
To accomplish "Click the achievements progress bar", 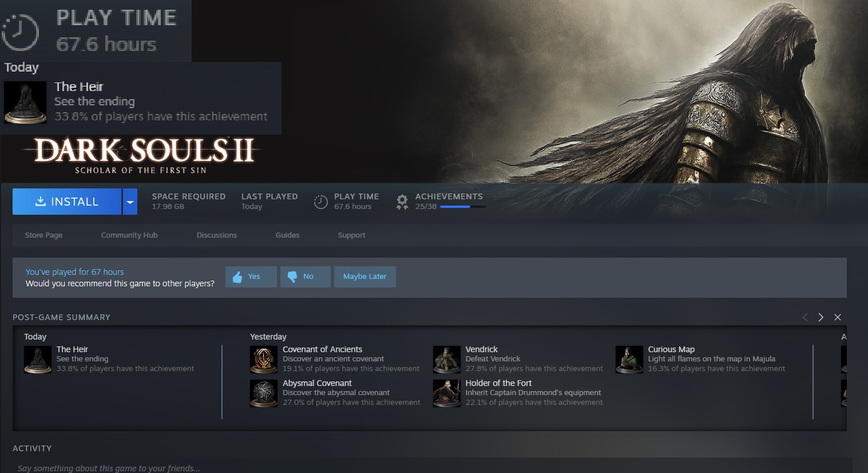I will (463, 207).
